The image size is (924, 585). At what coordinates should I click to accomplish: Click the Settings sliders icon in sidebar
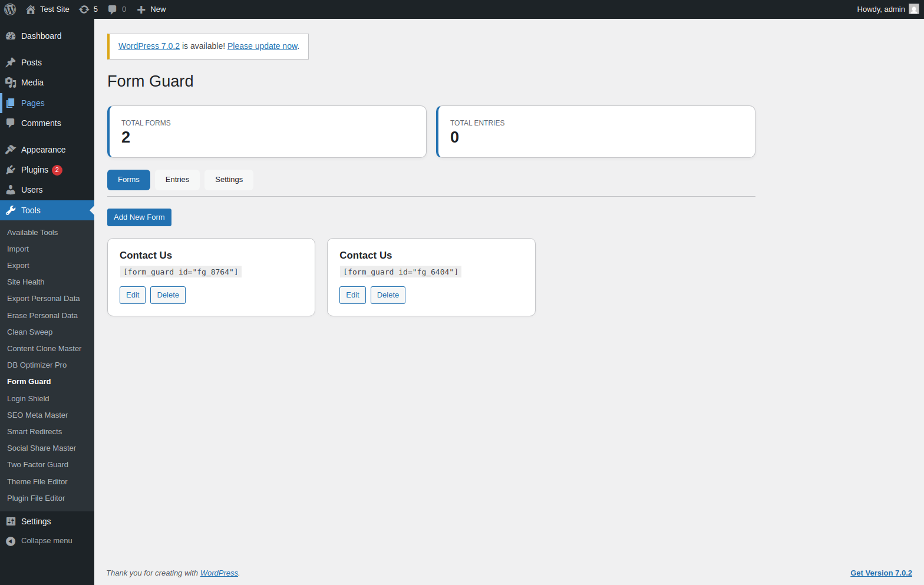11,521
